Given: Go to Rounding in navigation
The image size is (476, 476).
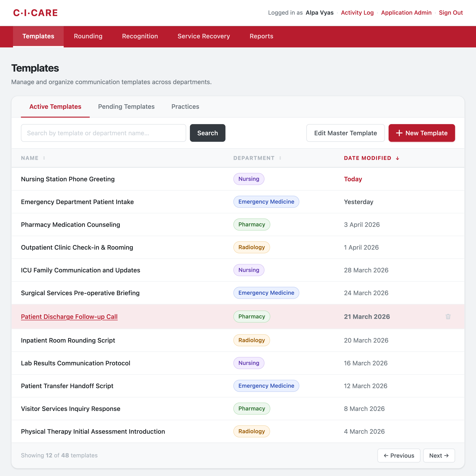Looking at the screenshot, I should coord(88,36).
